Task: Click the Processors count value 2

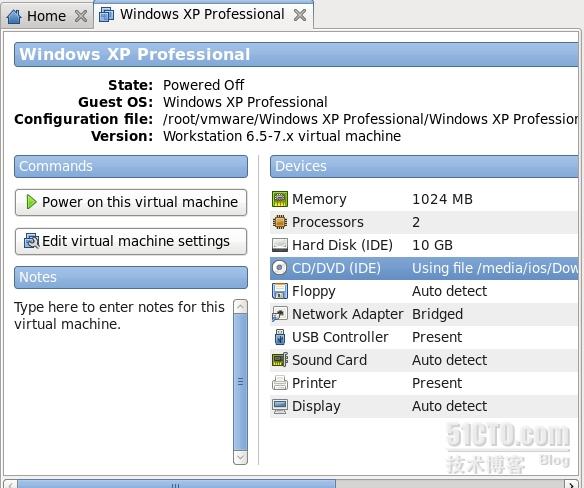Action: pos(416,222)
